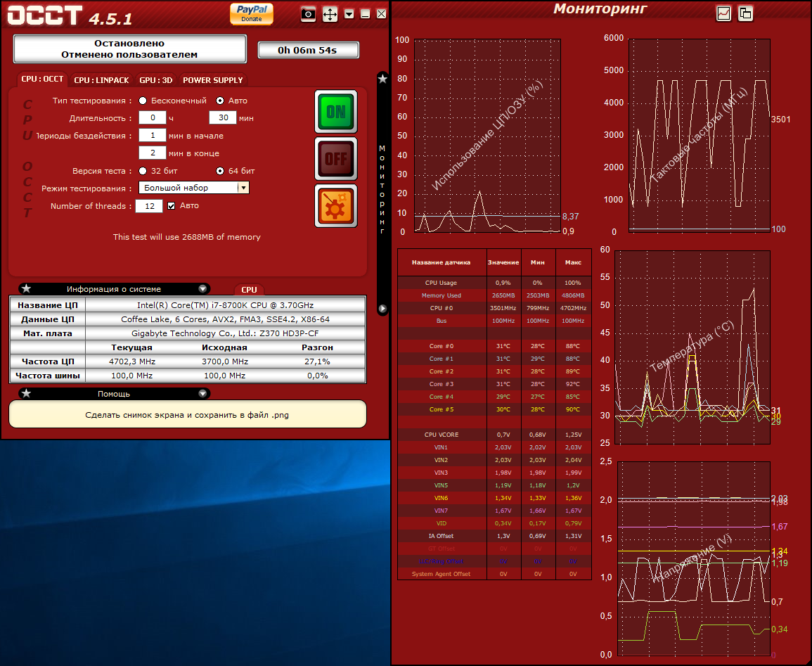Click the duration hours input field
Viewport: 812px width, 666px height.
[153, 117]
